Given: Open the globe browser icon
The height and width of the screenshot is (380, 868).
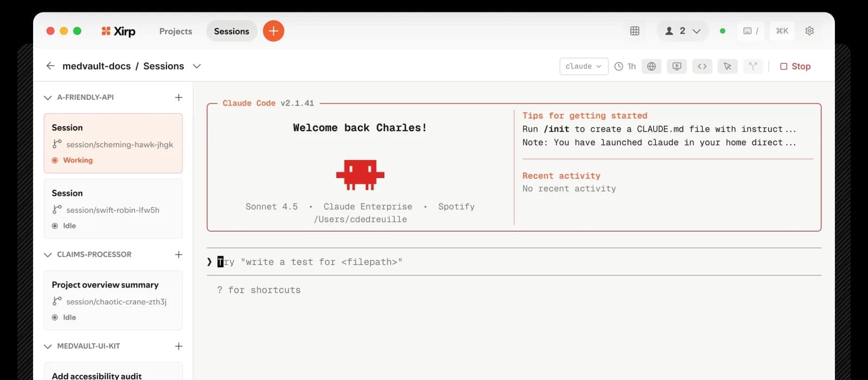Looking at the screenshot, I should (652, 66).
